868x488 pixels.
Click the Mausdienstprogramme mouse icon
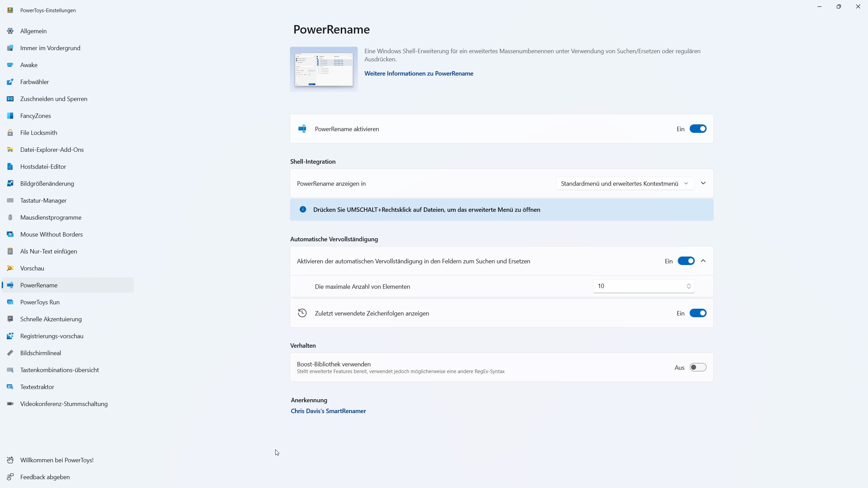10,218
